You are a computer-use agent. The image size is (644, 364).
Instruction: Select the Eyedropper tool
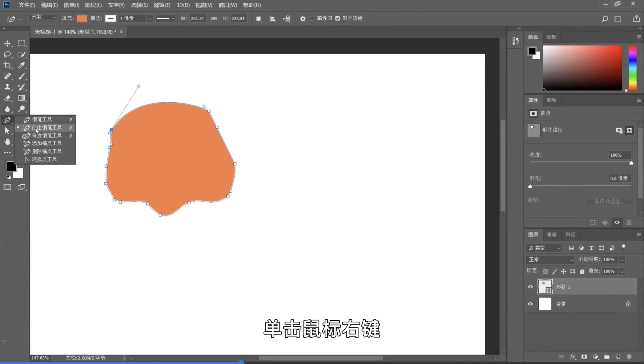click(x=22, y=65)
